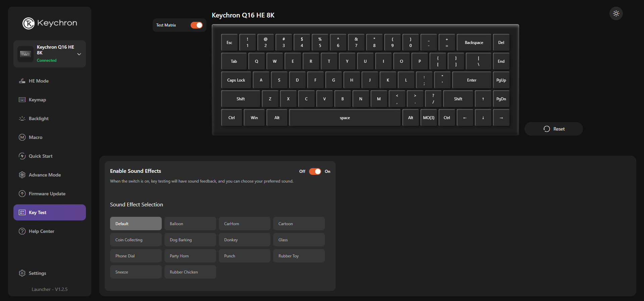Click the HE Mode sidebar icon
This screenshot has height=301, width=644.
22,81
